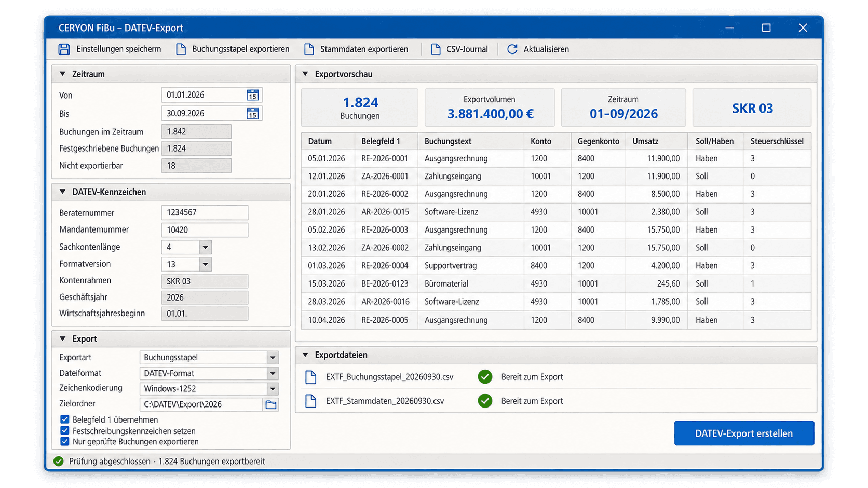
Task: Click the document icon beside Buchungsstapel exportieren
Action: [x=181, y=49]
